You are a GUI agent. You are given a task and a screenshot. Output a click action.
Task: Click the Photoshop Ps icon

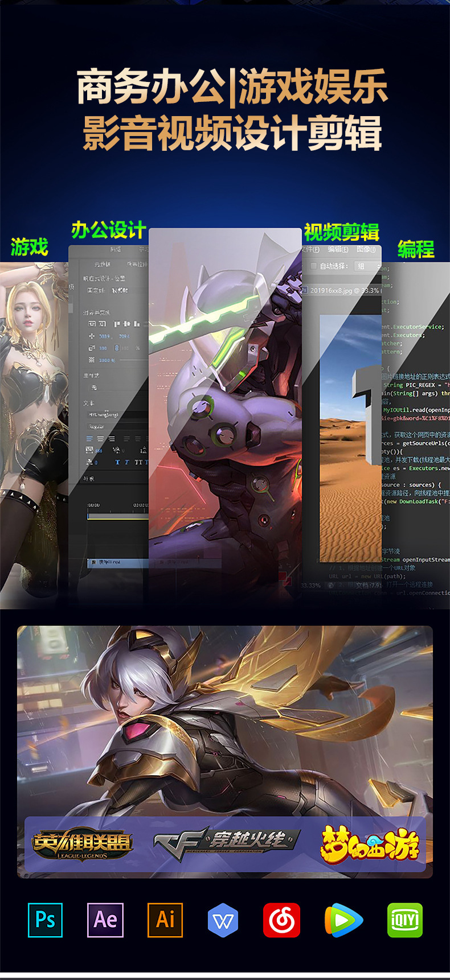[45, 920]
